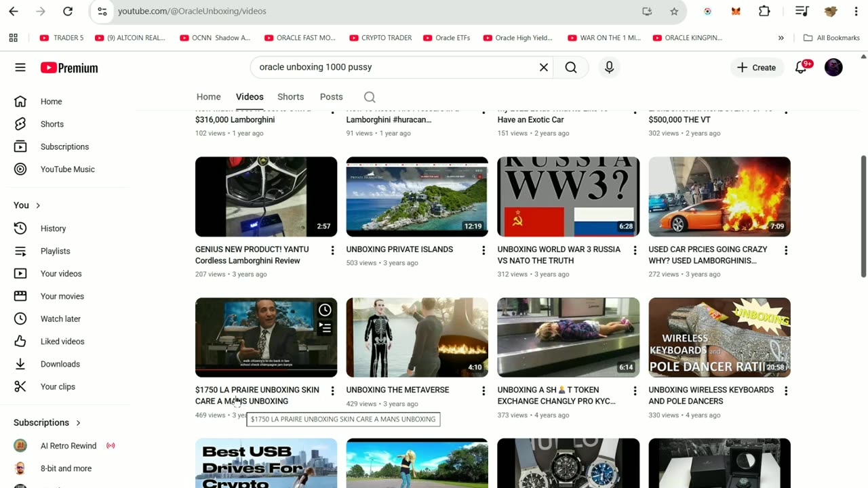Screen dimensions: 868x488
Task: Add La Praire video to queue
Action: 325,328
